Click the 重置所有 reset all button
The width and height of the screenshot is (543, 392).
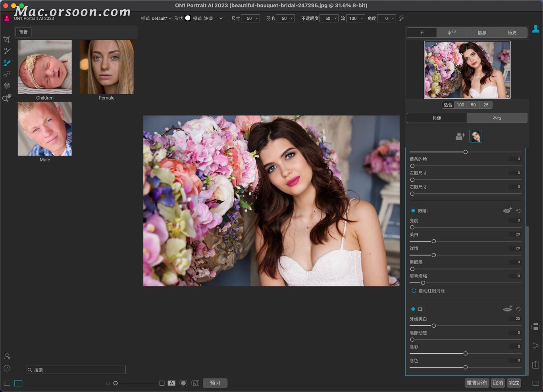tap(477, 383)
